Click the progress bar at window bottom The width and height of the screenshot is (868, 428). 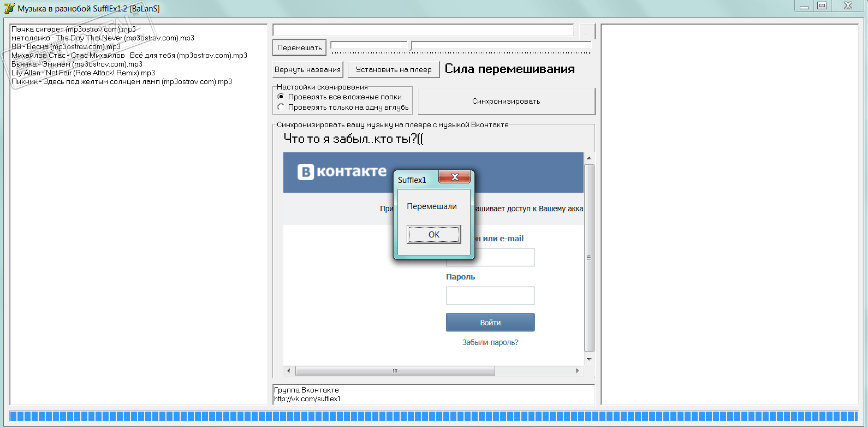pos(434,416)
